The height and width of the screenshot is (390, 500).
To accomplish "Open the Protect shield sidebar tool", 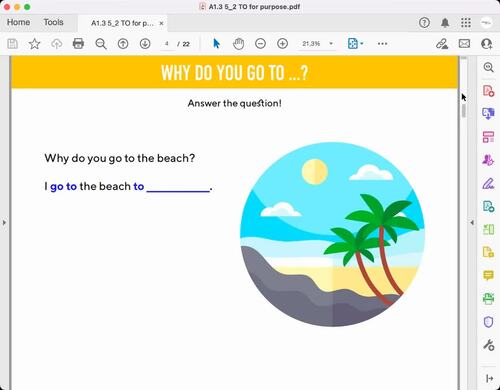I will 488,322.
